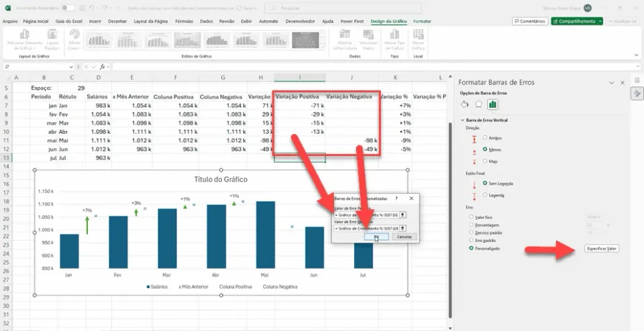Viewport: 644px width, 331px height.
Task: Click the help question mark in dialog
Action: (396, 198)
